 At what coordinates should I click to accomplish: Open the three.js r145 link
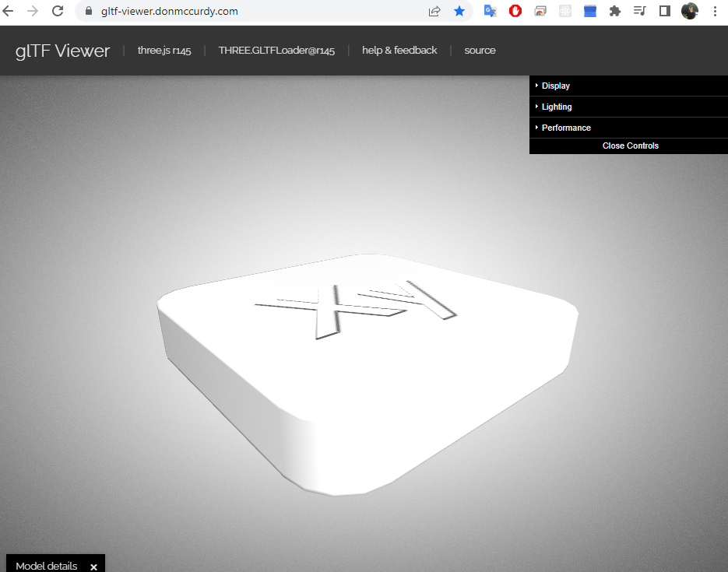point(164,50)
